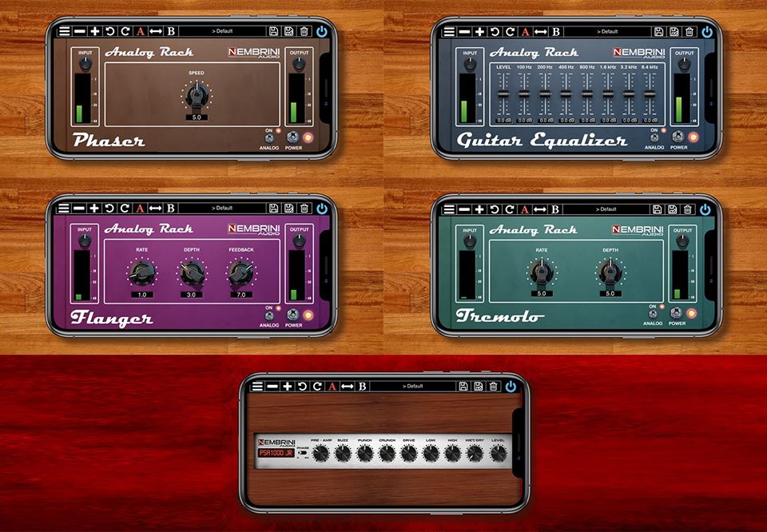The width and height of the screenshot is (767, 532).
Task: Delete preset in the Phaser plugin
Action: (304, 31)
